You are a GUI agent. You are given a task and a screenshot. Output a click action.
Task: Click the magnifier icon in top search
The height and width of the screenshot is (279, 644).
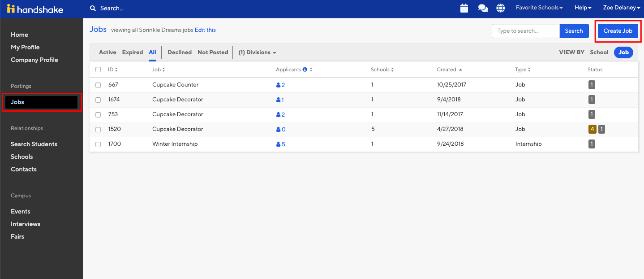(93, 8)
